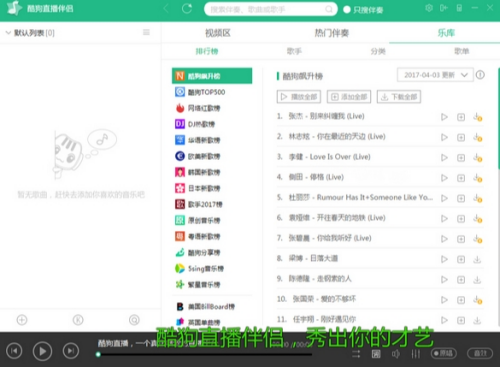The image size is (500, 367).
Task: Open equalizer icon in bottom bar
Action: point(416,354)
